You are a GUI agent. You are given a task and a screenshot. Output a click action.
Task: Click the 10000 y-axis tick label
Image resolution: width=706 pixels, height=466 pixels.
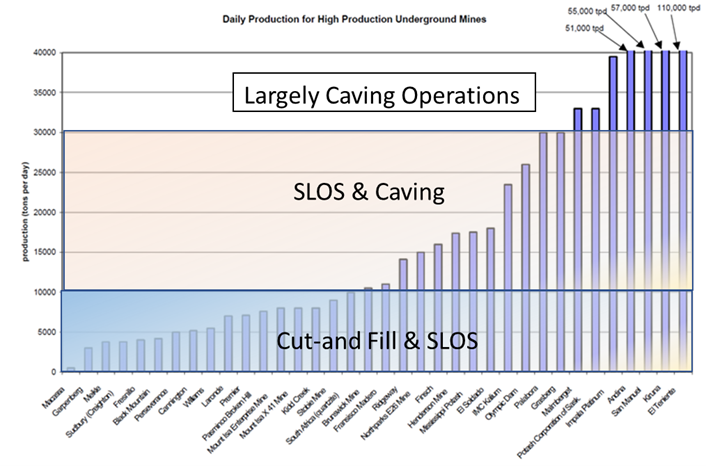click(x=42, y=292)
